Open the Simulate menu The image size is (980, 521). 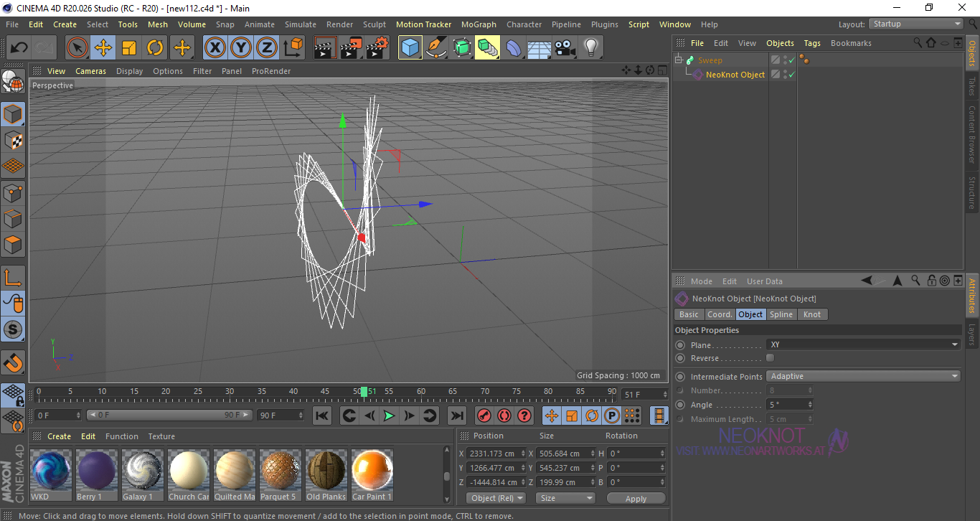point(300,24)
